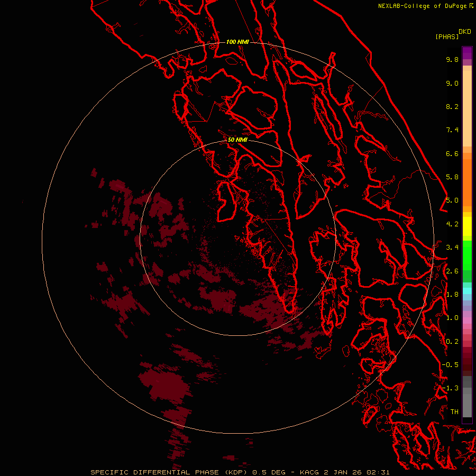Click the 9.0 value on color scale

tap(452, 83)
